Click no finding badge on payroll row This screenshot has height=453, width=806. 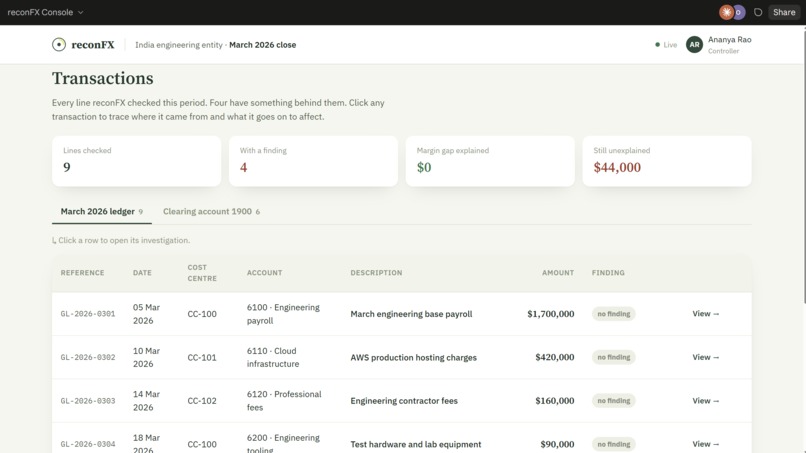(x=614, y=314)
